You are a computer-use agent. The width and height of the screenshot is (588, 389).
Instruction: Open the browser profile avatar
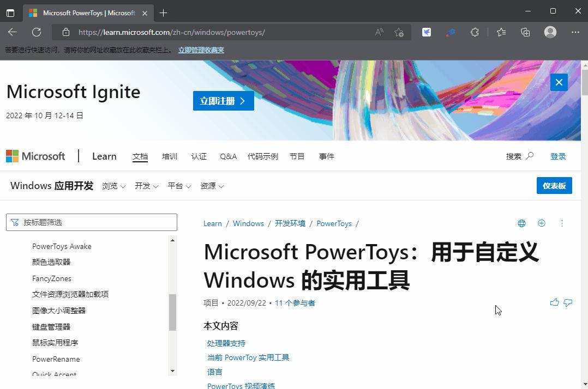pos(550,32)
